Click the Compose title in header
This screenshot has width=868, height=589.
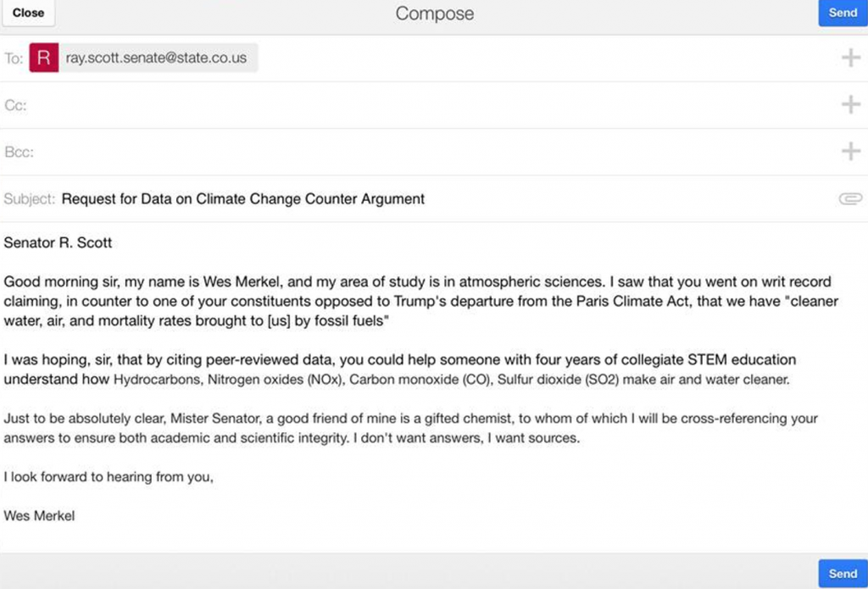(x=435, y=14)
